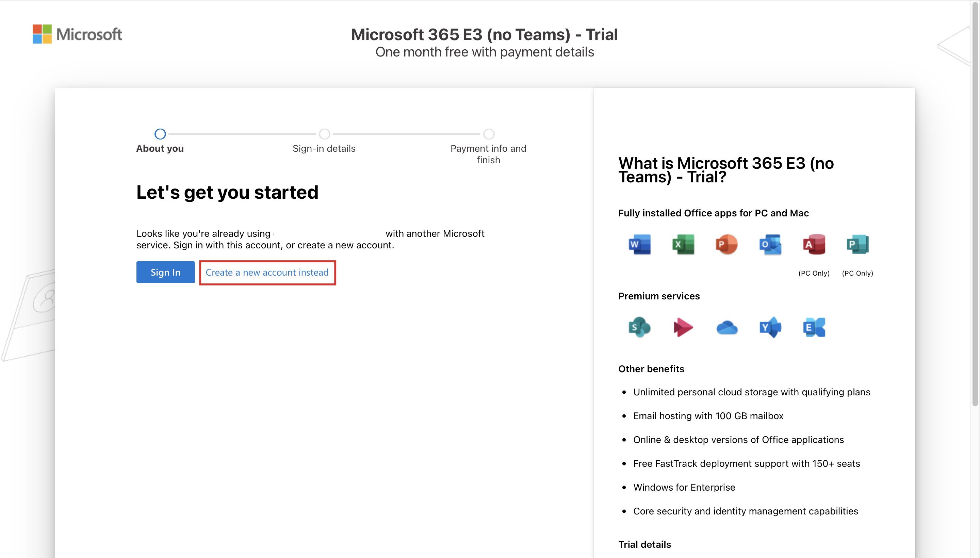This screenshot has height=558, width=980.
Task: Click '(PC Only)' label under Publisher icon
Action: [857, 273]
